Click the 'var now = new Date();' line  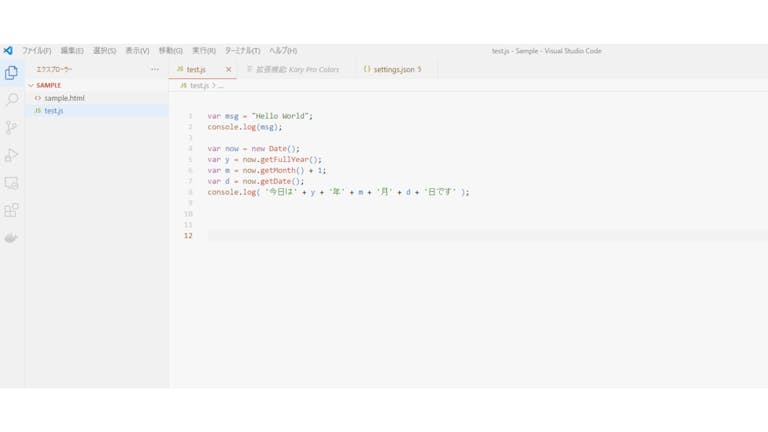253,148
